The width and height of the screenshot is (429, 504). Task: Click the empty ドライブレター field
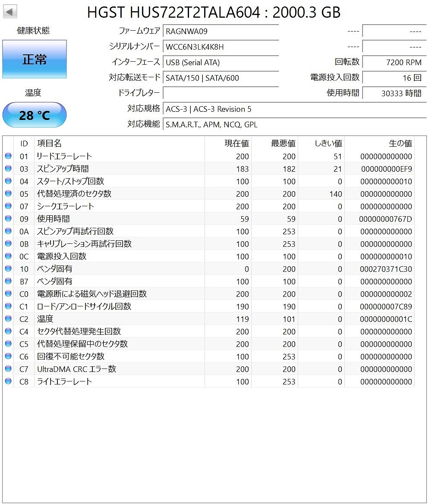(221, 93)
